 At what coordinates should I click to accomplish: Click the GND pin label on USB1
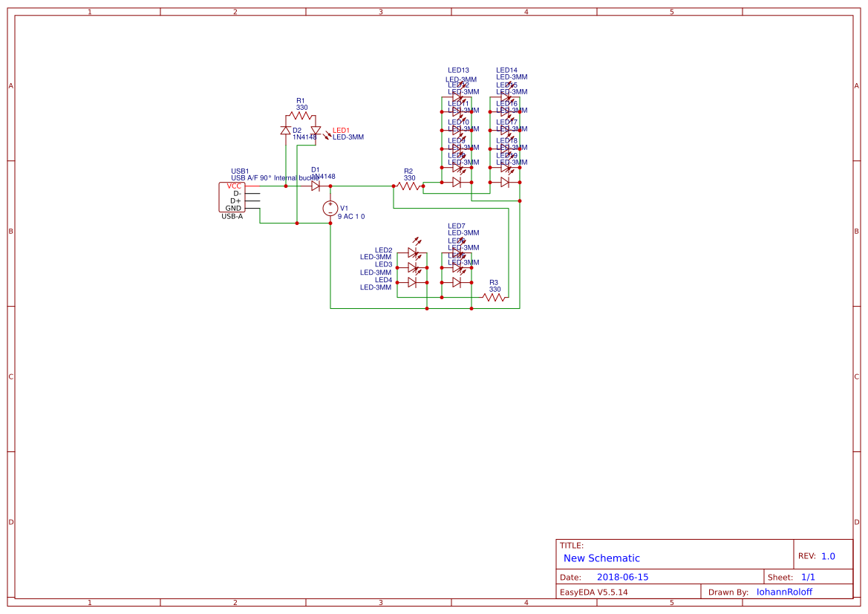click(233, 208)
